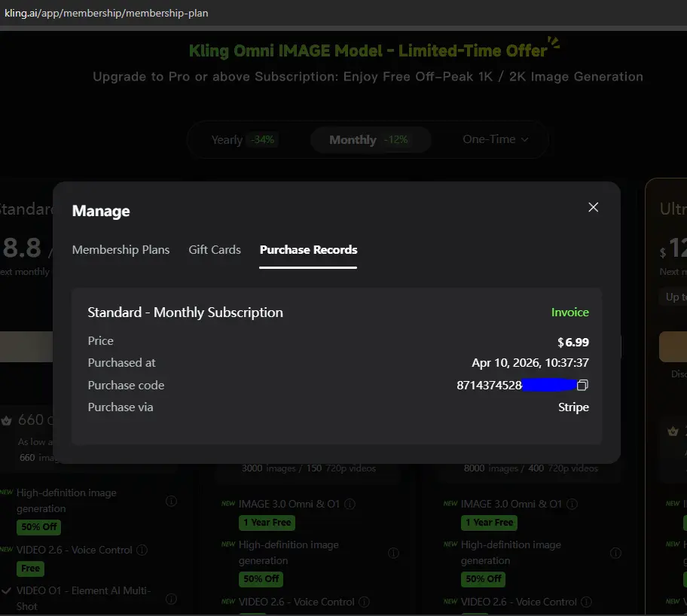Click the Free badge under left VIDEO 2.6

(30, 569)
